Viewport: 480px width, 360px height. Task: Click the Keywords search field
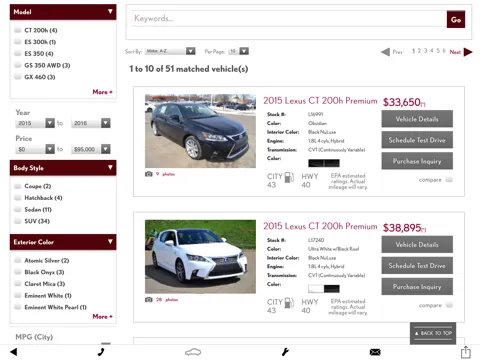(289, 19)
